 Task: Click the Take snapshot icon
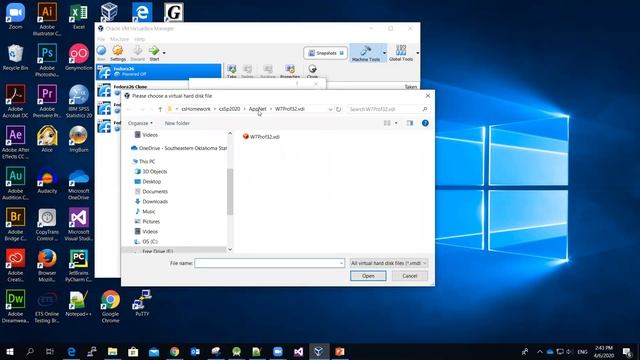(232, 70)
